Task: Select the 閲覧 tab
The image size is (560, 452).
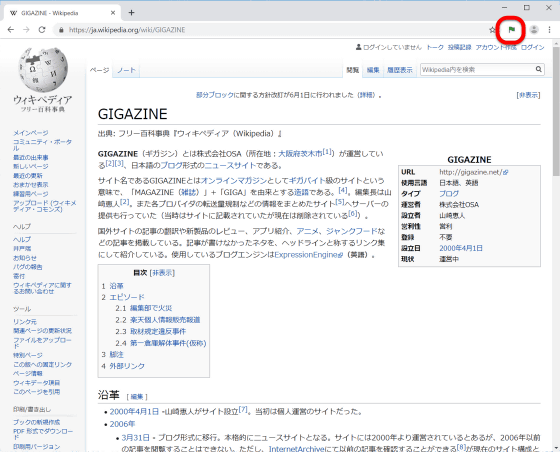Action: [352, 70]
